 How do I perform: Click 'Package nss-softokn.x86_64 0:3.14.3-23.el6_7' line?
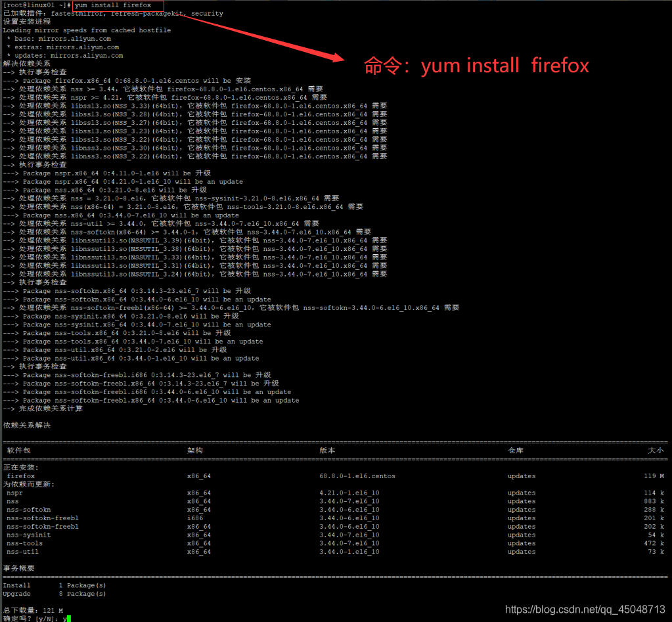click(x=127, y=291)
